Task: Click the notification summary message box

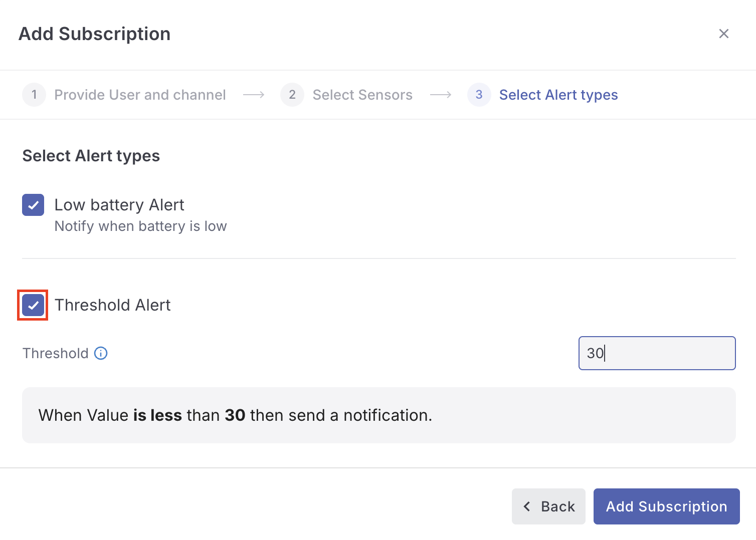Action: click(x=379, y=415)
